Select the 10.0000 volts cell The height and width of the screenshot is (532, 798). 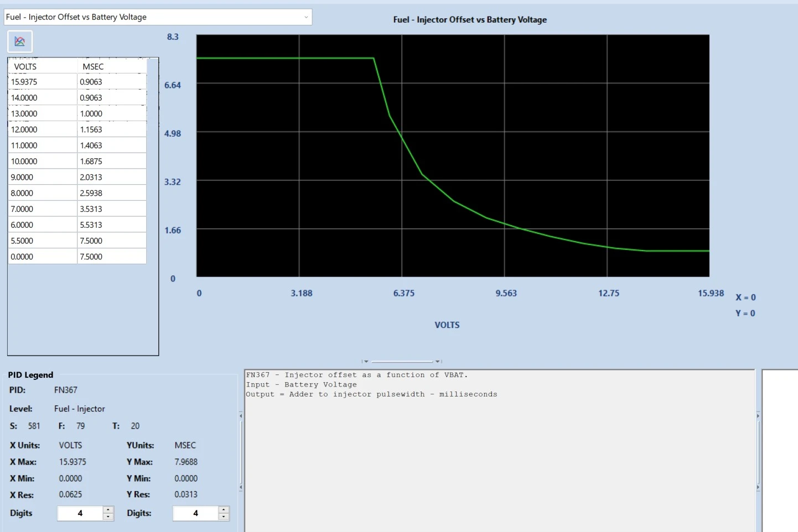(43, 161)
